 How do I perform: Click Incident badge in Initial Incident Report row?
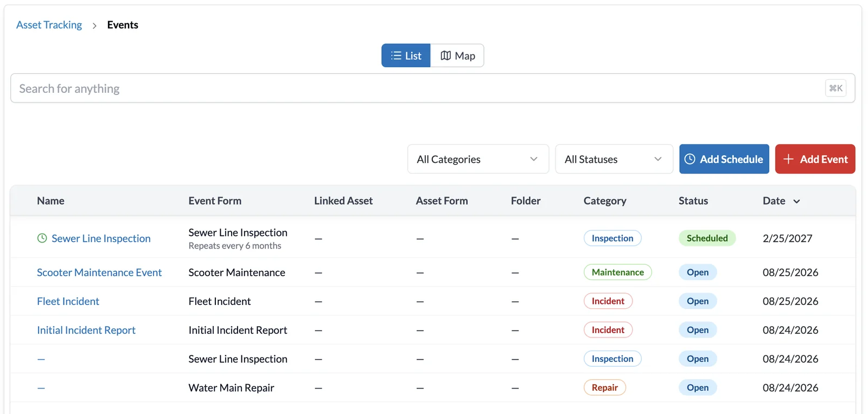click(x=608, y=330)
